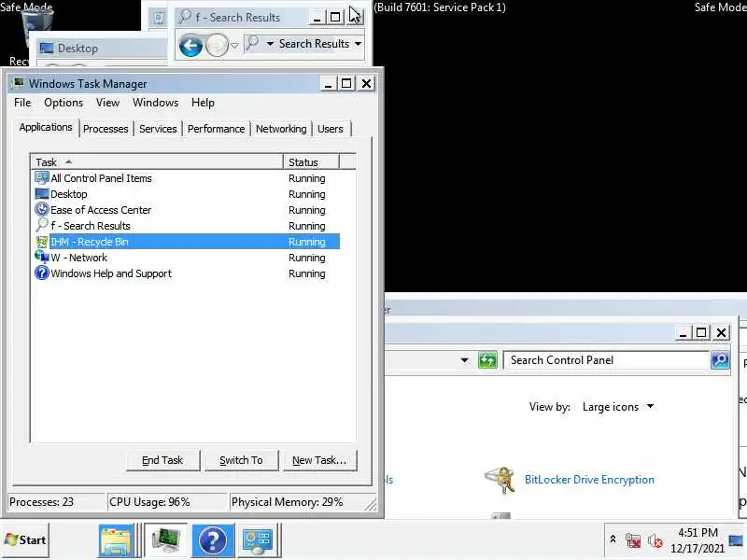Click the Forward arrow in Search Results window
Screen dimensions: 747x560
(217, 46)
